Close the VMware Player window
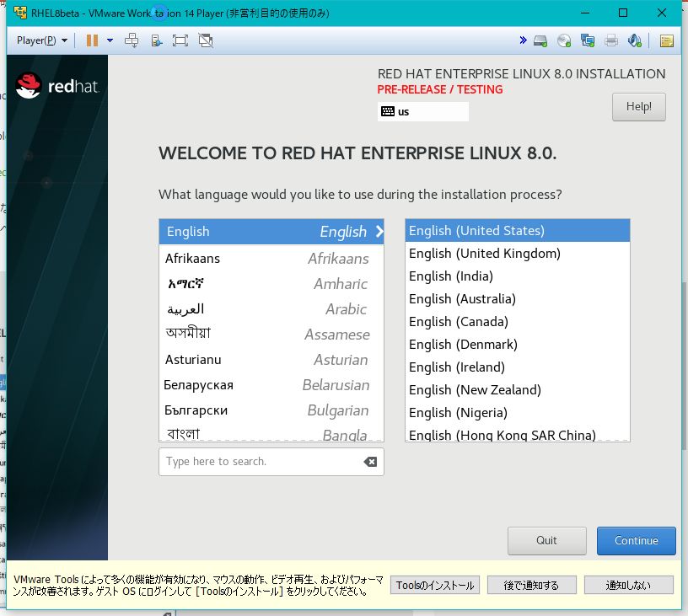The width and height of the screenshot is (688, 616). click(662, 13)
